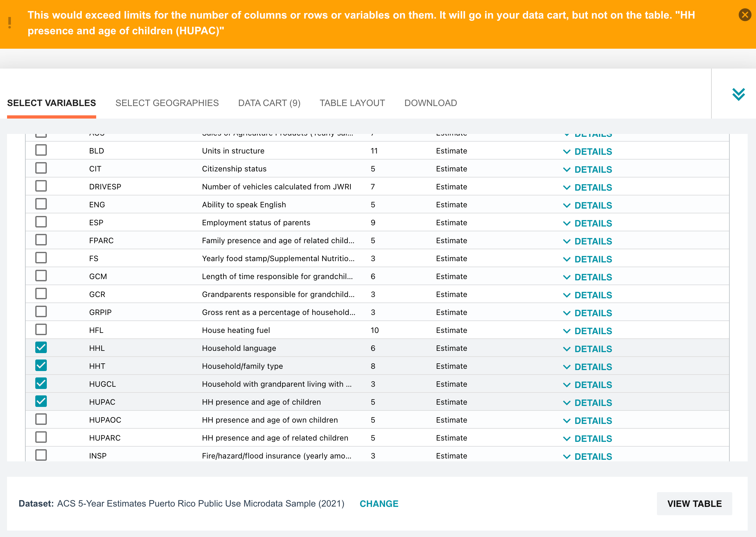Check the BLD Units in structure checkbox
The height and width of the screenshot is (537, 756).
(x=41, y=151)
